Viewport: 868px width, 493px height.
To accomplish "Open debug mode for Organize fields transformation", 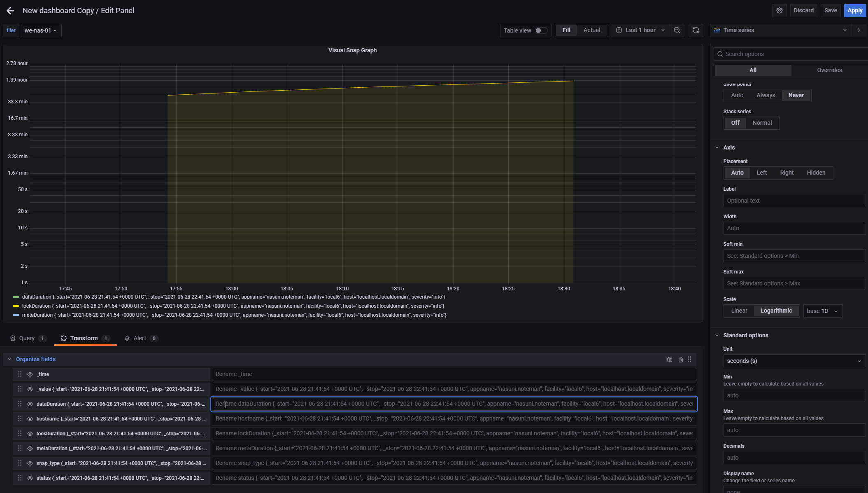I will [x=669, y=359].
